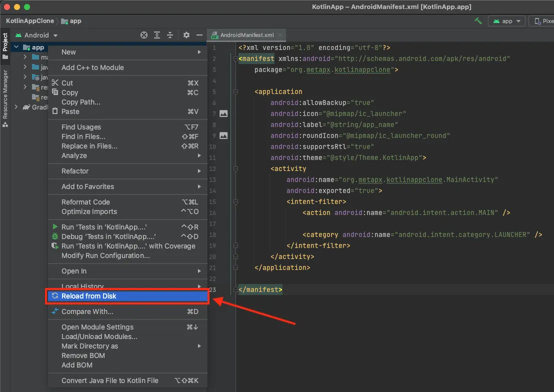This screenshot has height=392, width=554.
Task: Choose Open Module Settings
Action: 127,327
